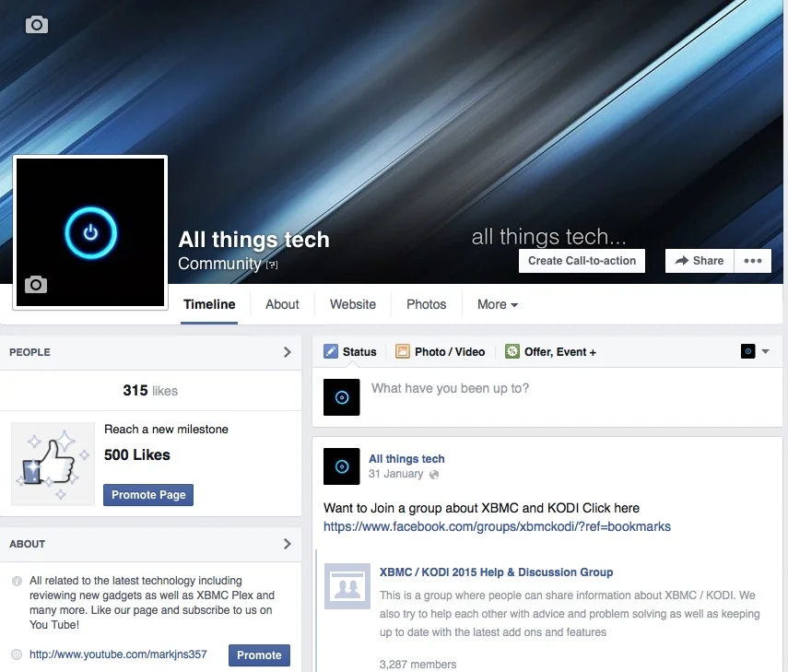788x672 pixels.
Task: Click the post author avatar thumbnail
Action: [x=342, y=466]
